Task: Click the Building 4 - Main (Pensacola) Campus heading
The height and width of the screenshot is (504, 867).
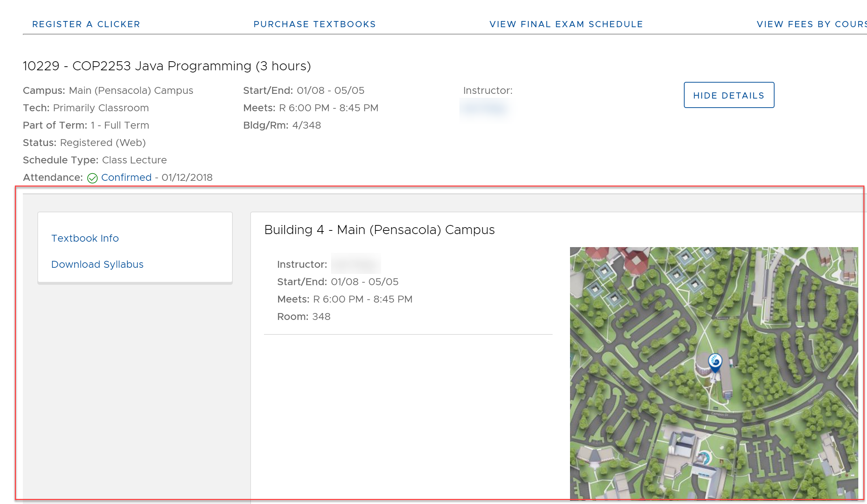Action: 379,230
